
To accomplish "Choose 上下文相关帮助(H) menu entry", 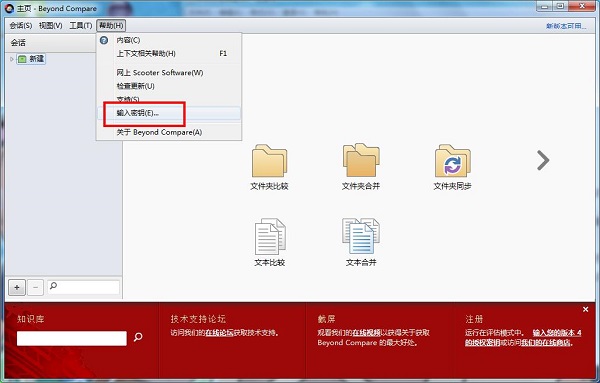I will pyautogui.click(x=169, y=54).
